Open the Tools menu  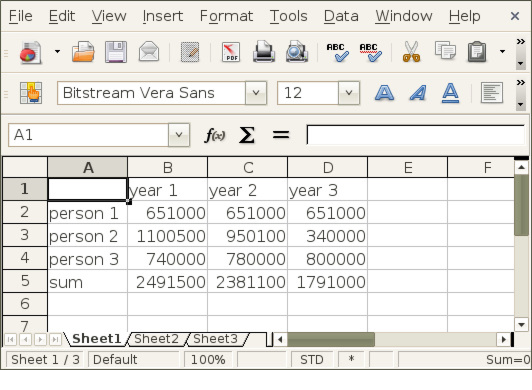[x=289, y=16]
